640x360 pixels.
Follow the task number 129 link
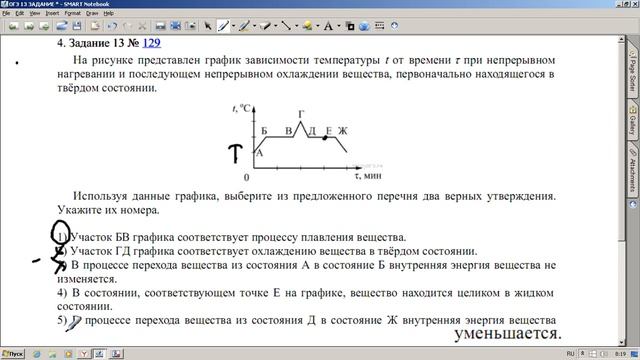[x=151, y=43]
